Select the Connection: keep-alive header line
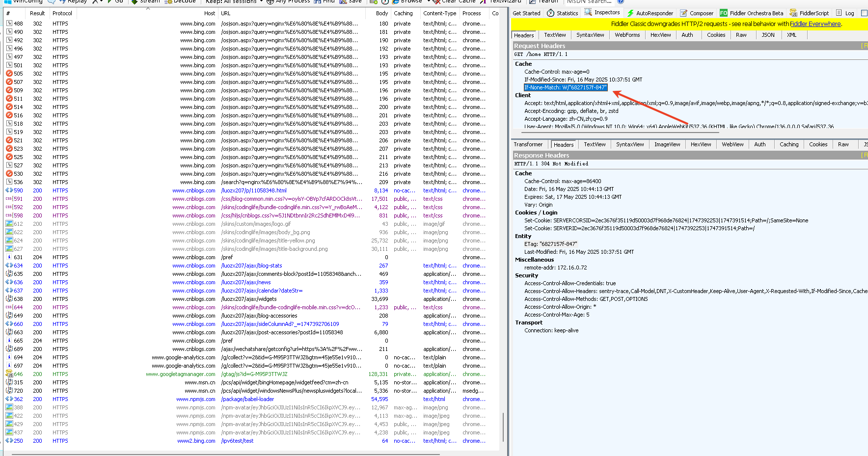 [x=551, y=330]
